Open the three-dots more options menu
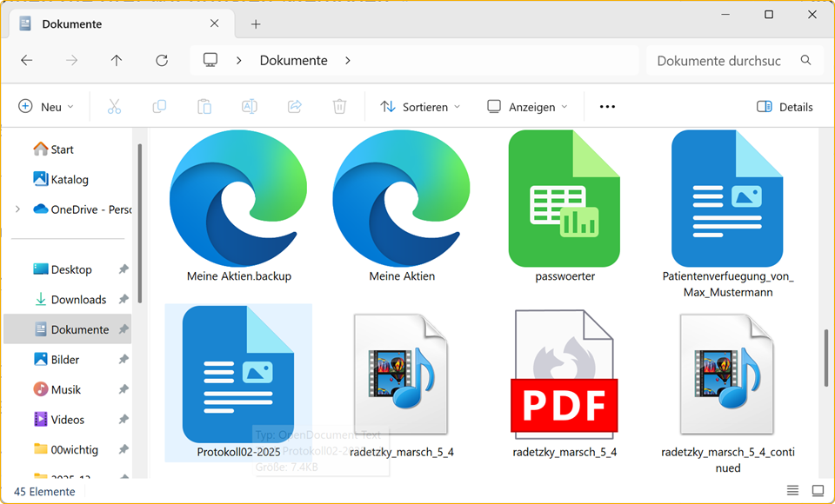Screen dimensions: 835x504 [607, 107]
